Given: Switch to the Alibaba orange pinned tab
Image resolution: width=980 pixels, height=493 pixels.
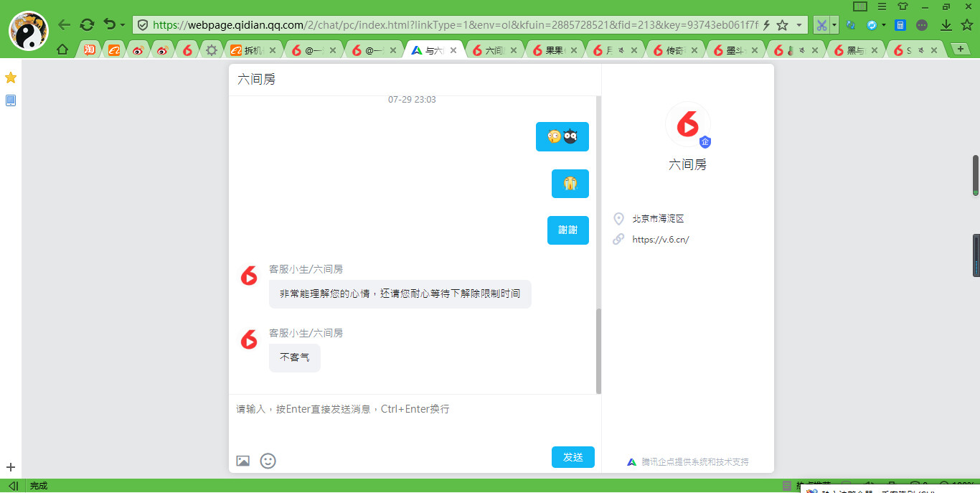Looking at the screenshot, I should [114, 50].
